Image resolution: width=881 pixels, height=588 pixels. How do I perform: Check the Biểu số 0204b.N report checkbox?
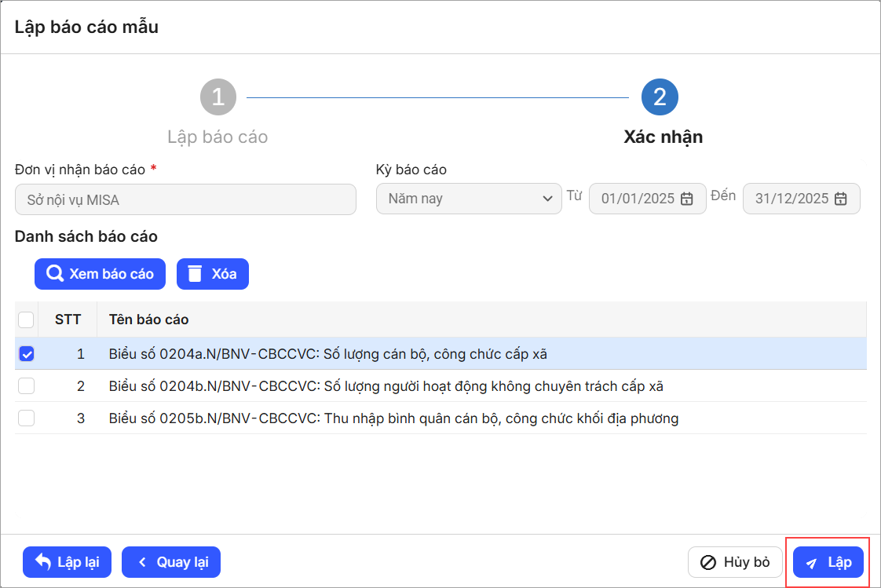[26, 386]
